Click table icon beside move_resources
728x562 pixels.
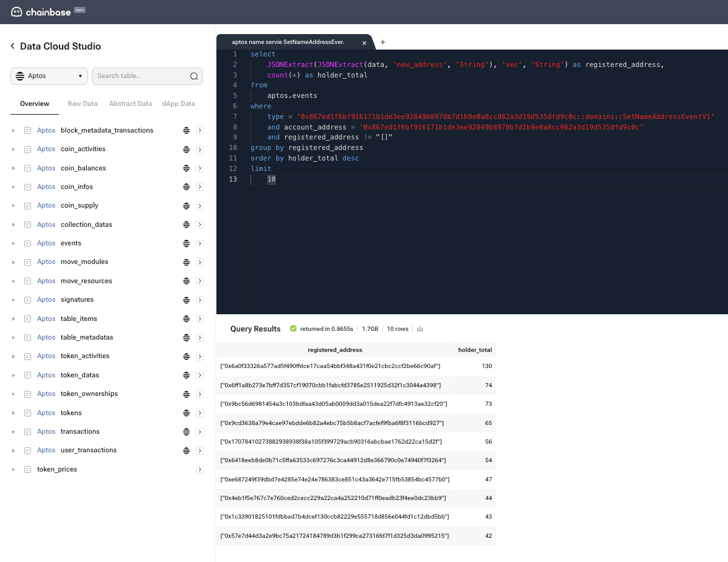pos(27,281)
